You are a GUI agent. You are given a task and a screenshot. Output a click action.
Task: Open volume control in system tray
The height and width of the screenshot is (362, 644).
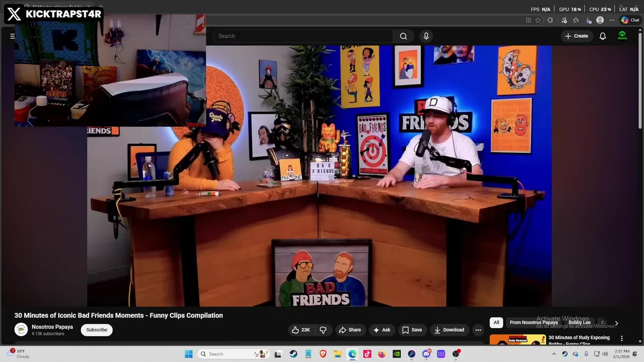pos(605,354)
